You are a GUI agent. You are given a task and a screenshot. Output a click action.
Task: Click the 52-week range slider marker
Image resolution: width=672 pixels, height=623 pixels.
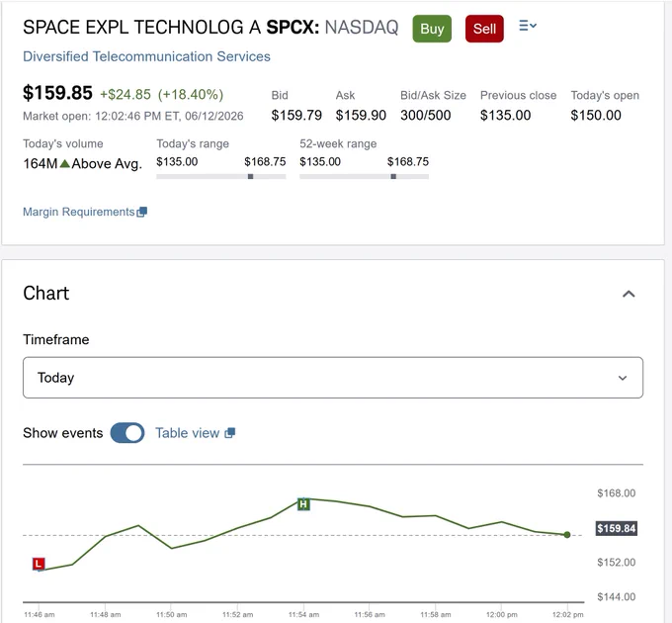click(x=393, y=177)
